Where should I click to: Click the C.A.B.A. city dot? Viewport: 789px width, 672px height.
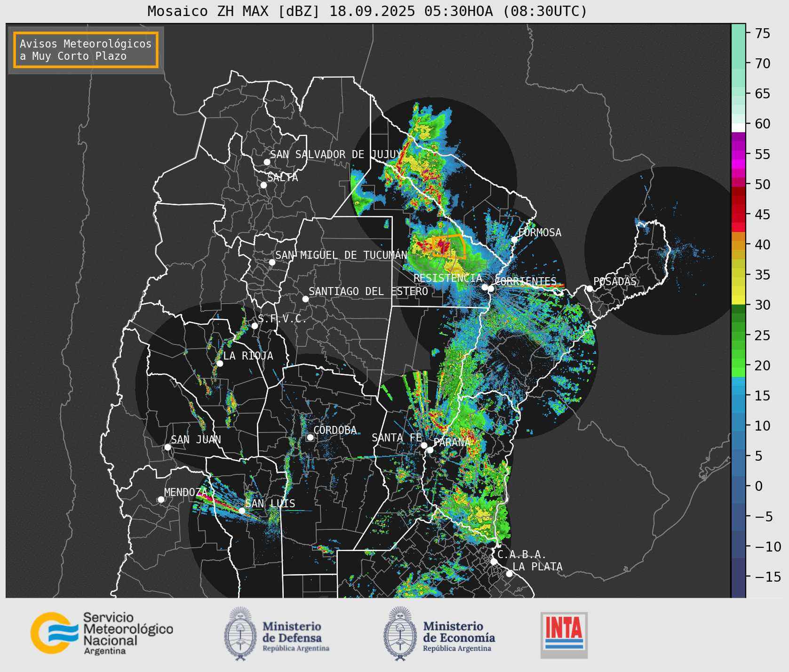click(x=494, y=561)
